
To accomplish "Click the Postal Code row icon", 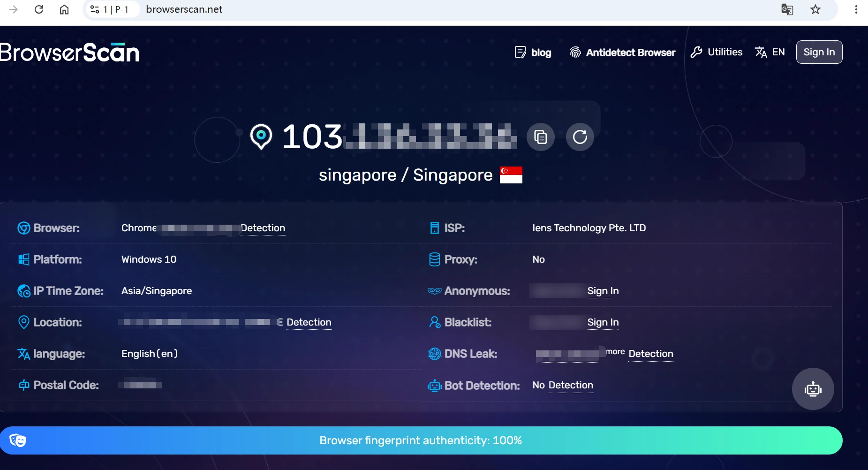I will 24,385.
